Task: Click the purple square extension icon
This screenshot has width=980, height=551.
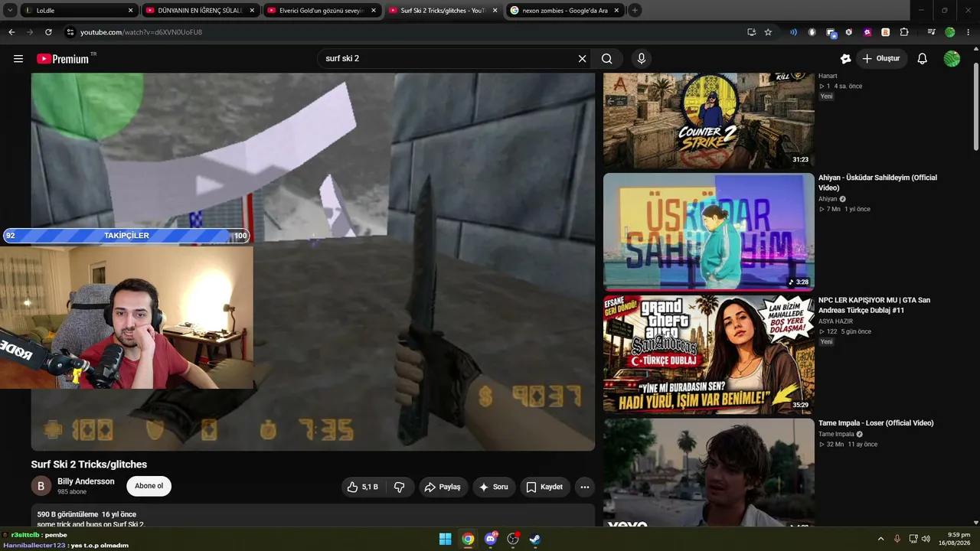Action: click(867, 32)
